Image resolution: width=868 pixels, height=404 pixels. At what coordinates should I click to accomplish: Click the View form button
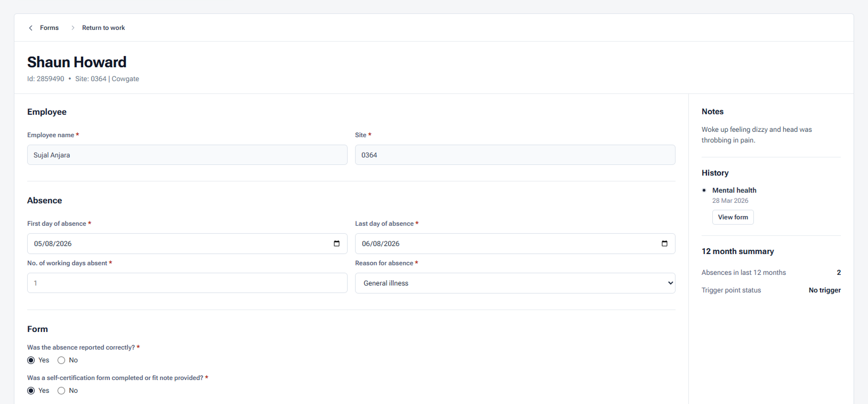(x=733, y=217)
